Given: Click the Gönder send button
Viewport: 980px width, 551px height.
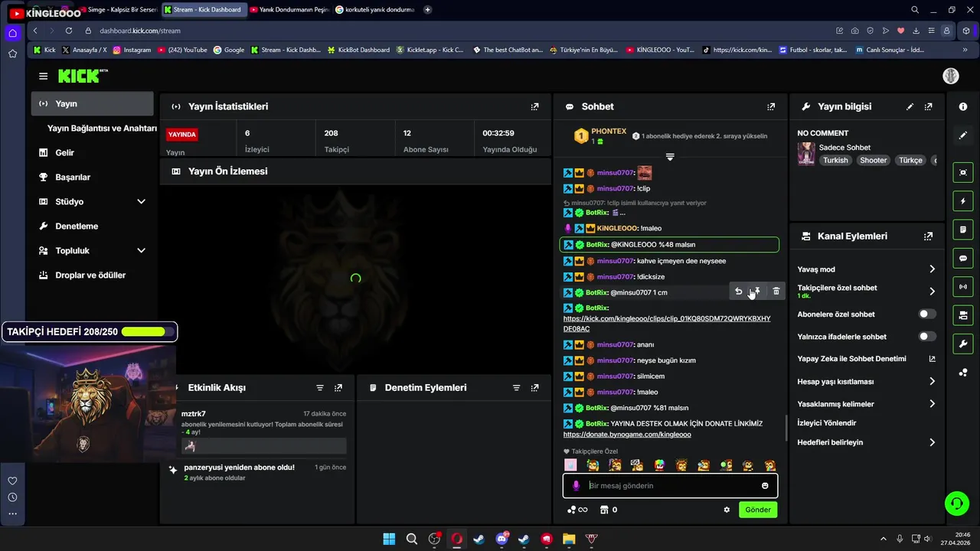Looking at the screenshot, I should point(758,510).
